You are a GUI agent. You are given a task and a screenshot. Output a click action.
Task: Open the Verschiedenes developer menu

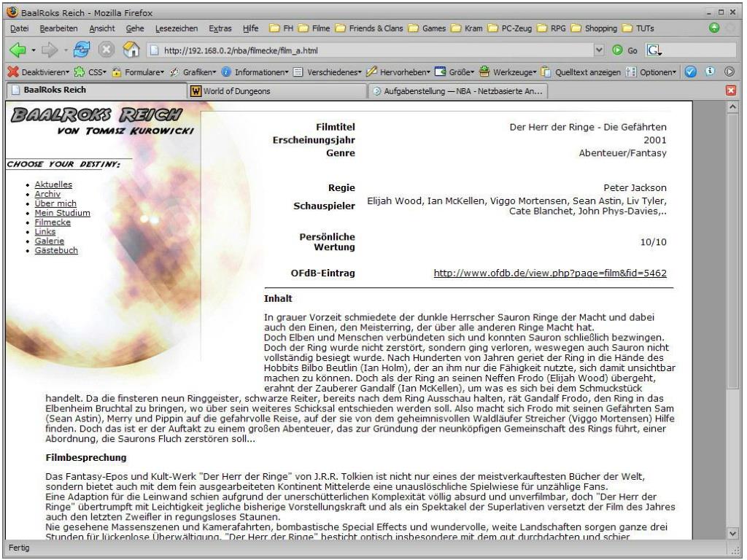(328, 72)
